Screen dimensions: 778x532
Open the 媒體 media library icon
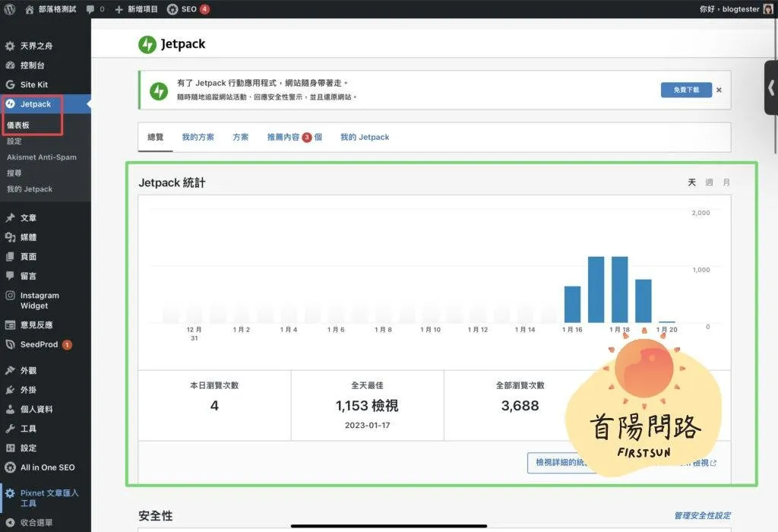click(x=10, y=237)
